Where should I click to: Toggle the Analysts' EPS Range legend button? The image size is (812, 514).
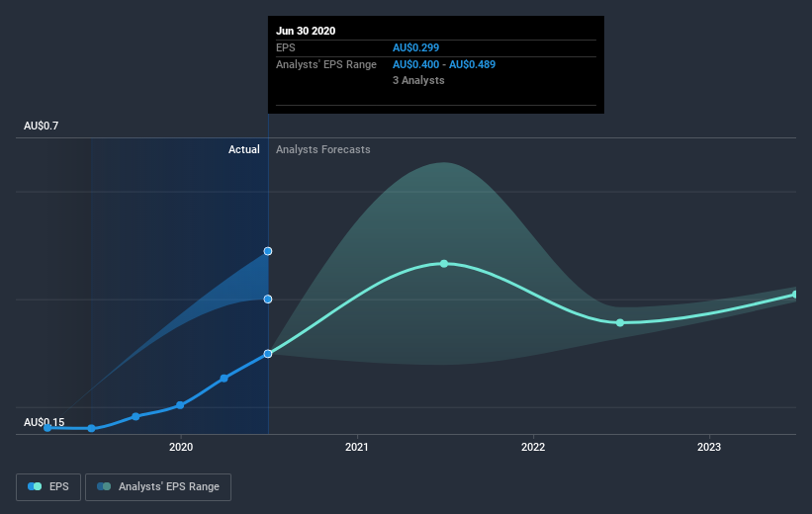coord(158,487)
